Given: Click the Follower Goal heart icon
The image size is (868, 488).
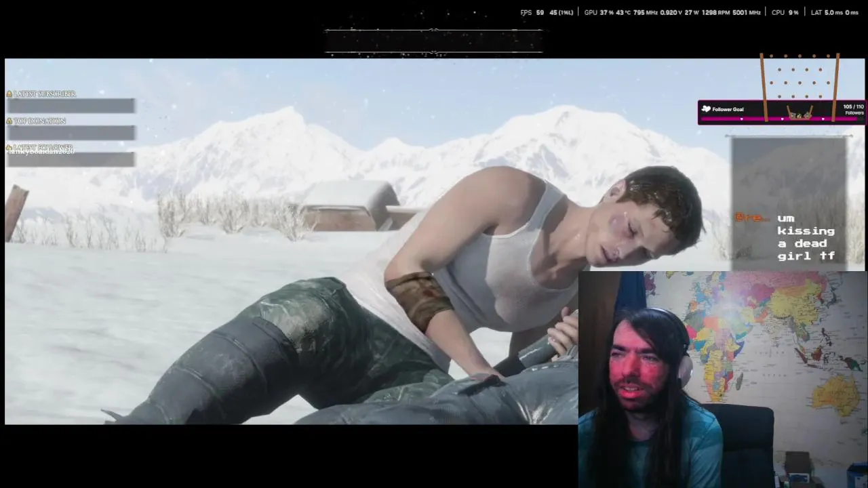Looking at the screenshot, I should pyautogui.click(x=706, y=108).
